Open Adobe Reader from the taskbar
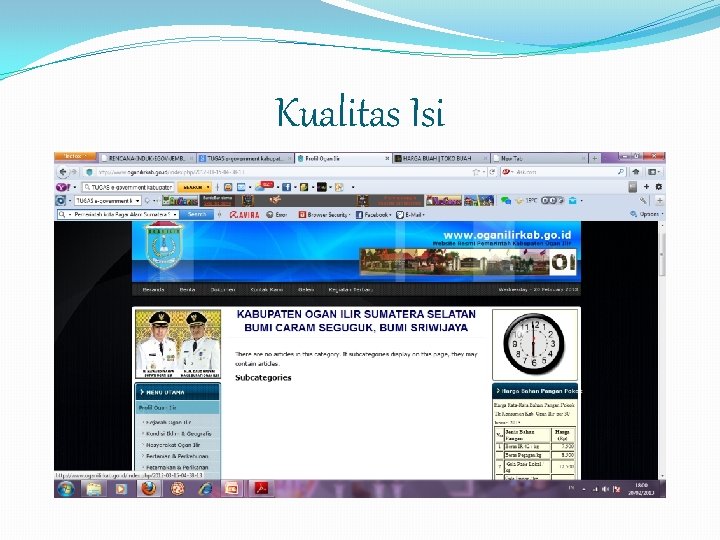The height and width of the screenshot is (540, 720). (261, 489)
